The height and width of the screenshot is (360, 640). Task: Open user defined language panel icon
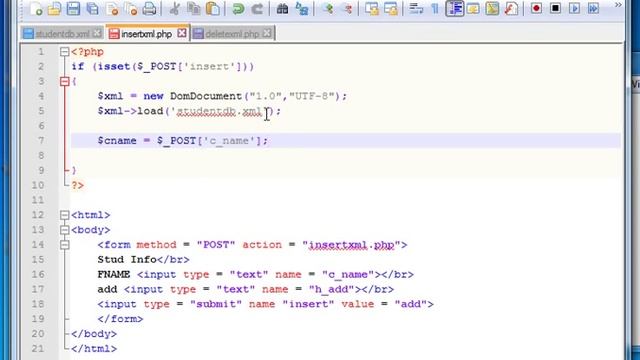point(473,9)
